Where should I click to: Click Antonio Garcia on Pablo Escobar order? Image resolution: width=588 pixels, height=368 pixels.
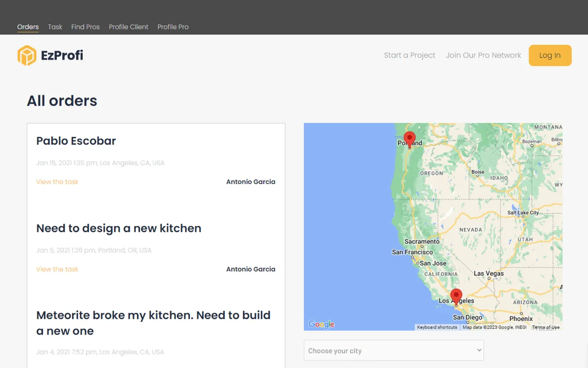250,182
